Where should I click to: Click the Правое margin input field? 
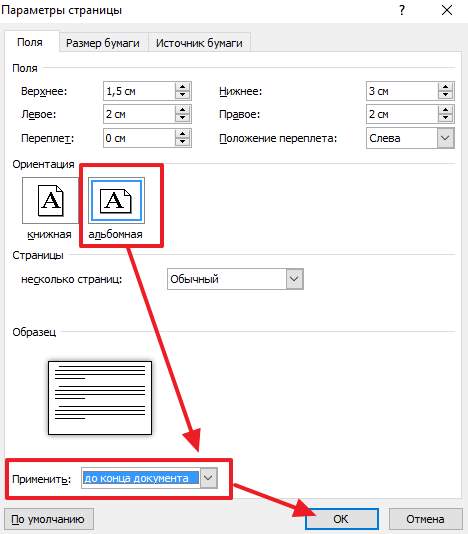(402, 114)
